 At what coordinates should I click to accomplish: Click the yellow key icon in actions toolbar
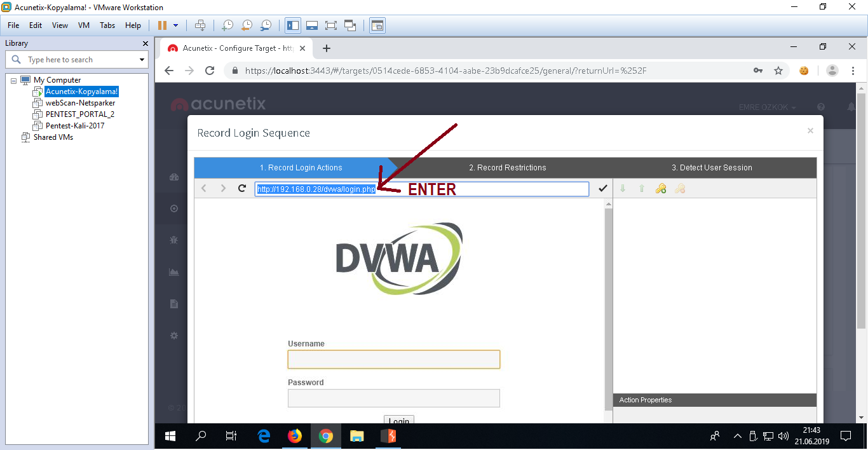click(661, 189)
